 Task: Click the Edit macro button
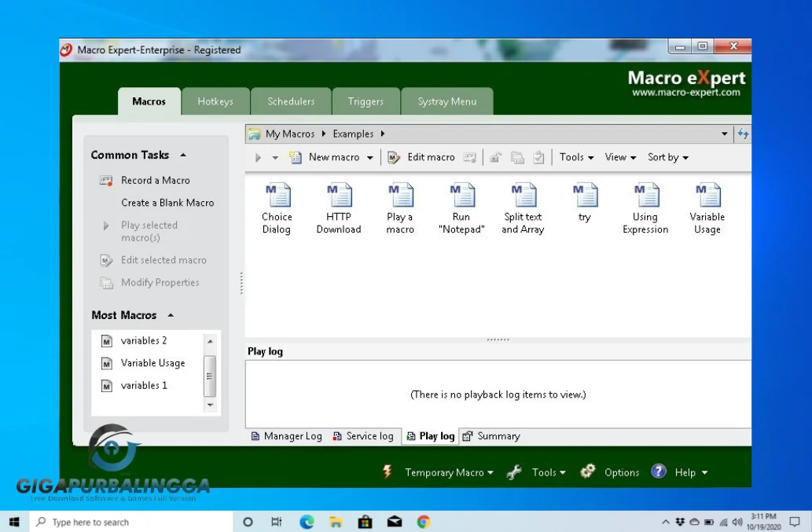[x=421, y=157]
